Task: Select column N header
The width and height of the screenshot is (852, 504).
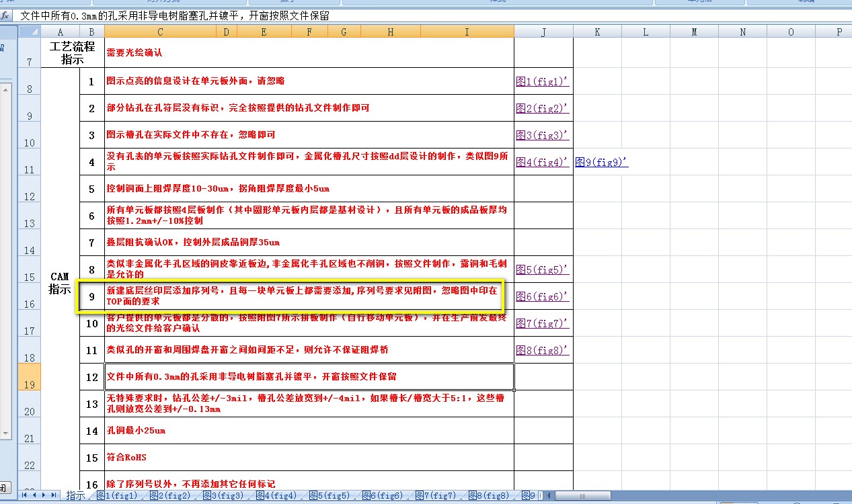Action: 742,32
